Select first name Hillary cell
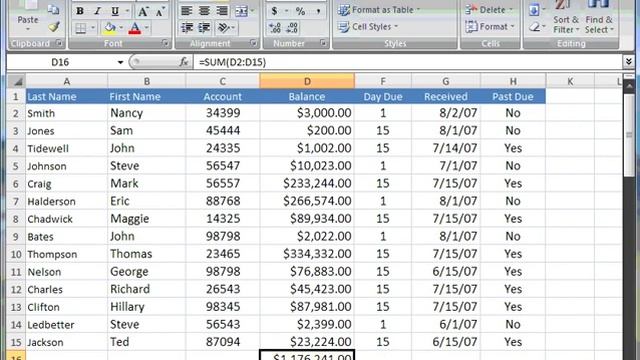The height and width of the screenshot is (360, 640). (x=147, y=307)
